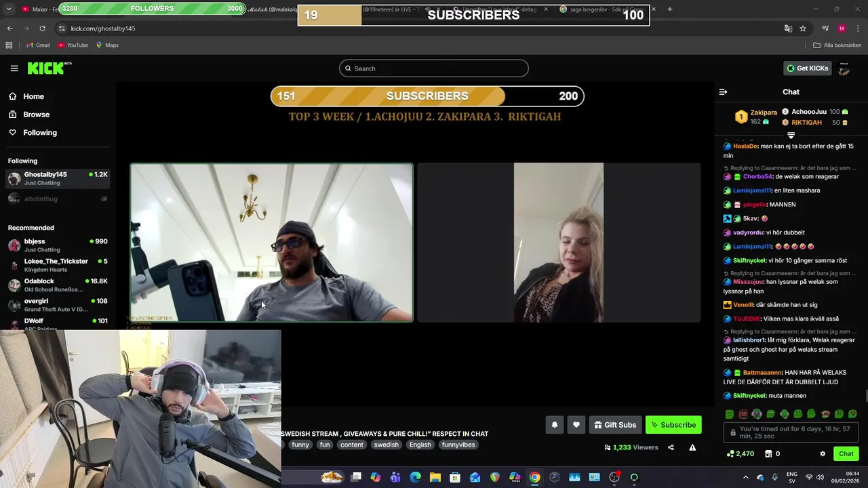Screen dimensions: 868x488
Task: Click the woman's webcam video tile
Action: pos(559,243)
